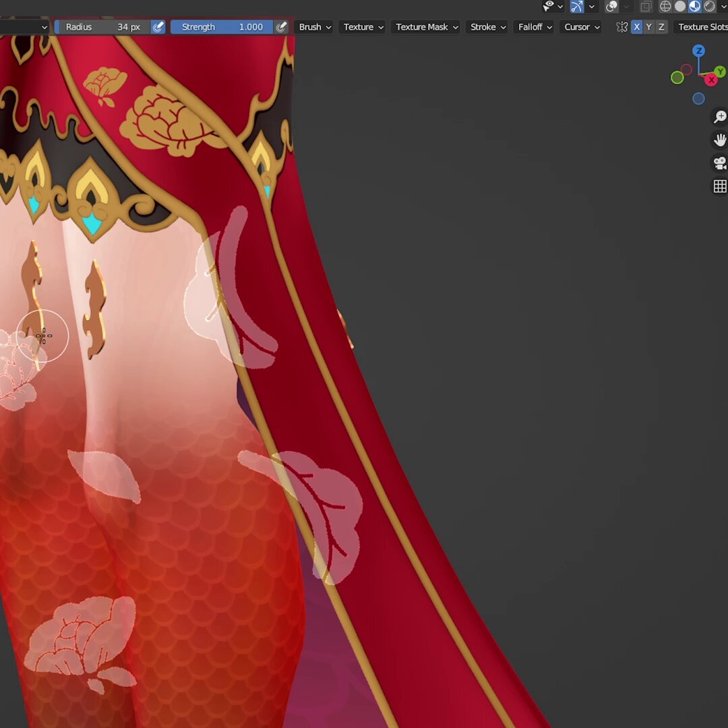
Task: Switch to material preview shading
Action: point(695,7)
